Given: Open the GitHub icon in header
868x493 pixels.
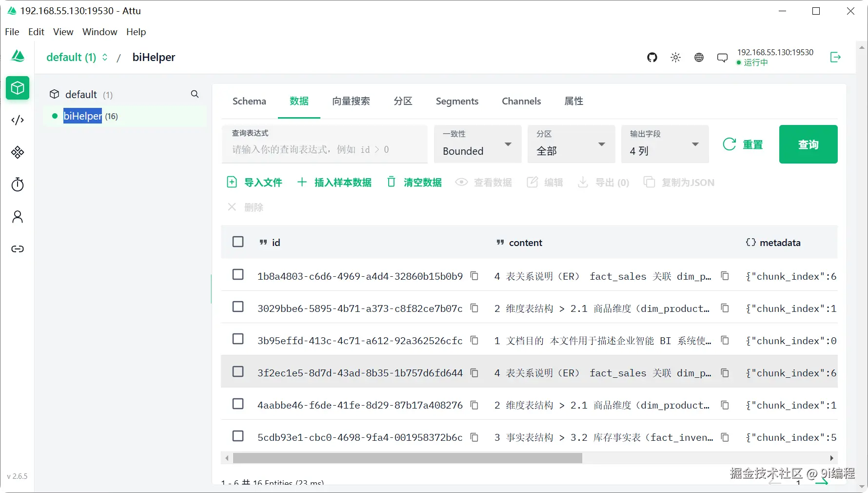Looking at the screenshot, I should coord(652,58).
